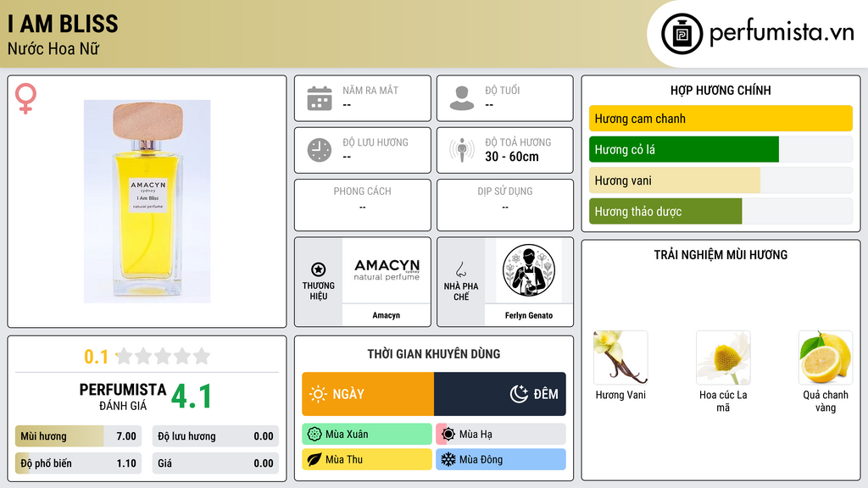
Task: Click the leaf icon next to Mùa Thu
Action: click(x=314, y=459)
